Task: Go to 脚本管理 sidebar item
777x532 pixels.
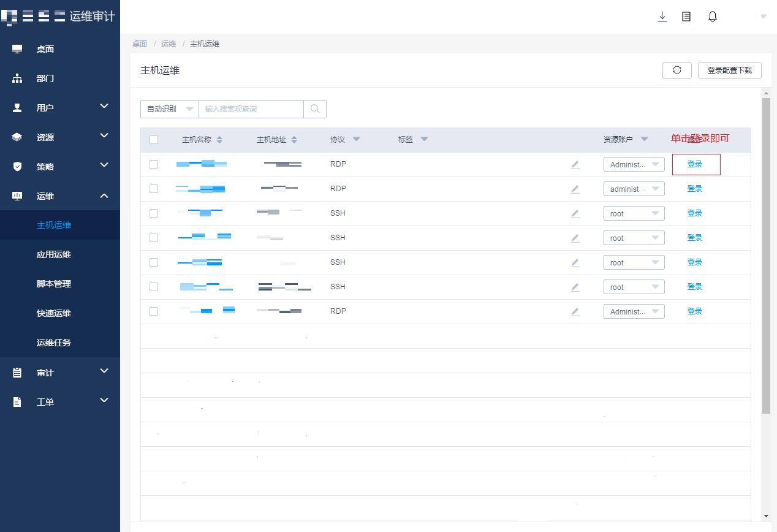Action: click(54, 284)
